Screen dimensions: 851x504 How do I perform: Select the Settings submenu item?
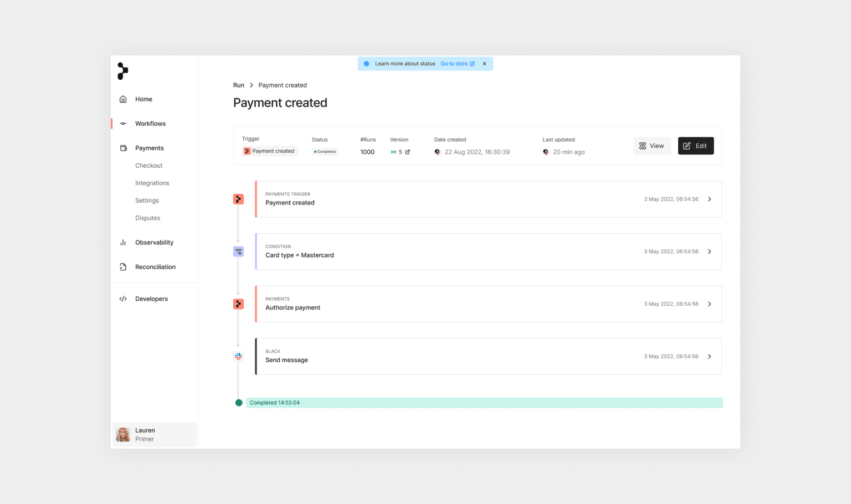pyautogui.click(x=147, y=200)
